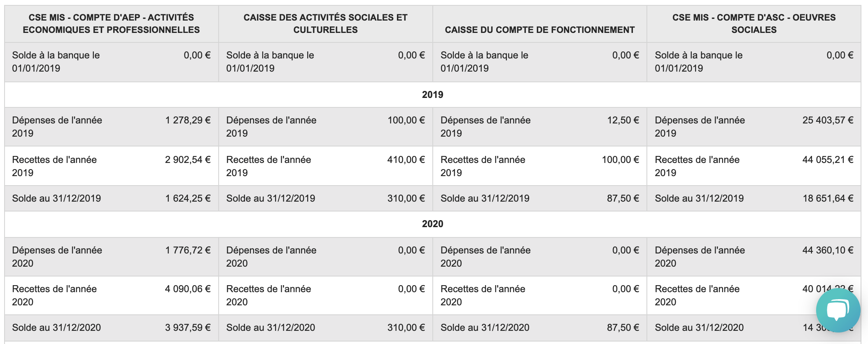868x344 pixels.
Task: Click the 410,00 € receipts value
Action: click(406, 160)
